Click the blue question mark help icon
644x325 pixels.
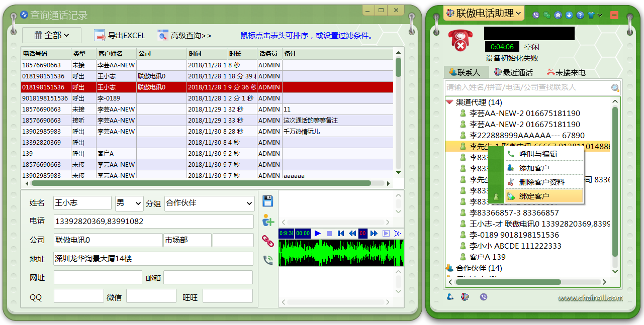580,15
